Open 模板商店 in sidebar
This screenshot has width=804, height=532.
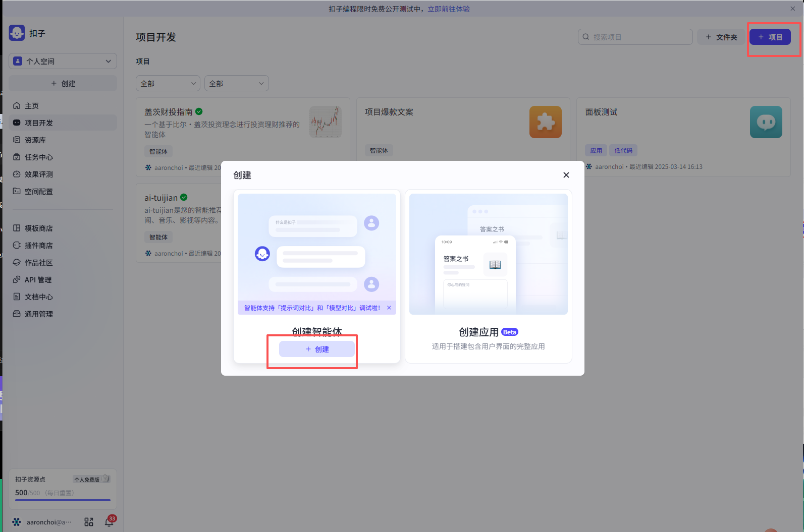click(63, 228)
